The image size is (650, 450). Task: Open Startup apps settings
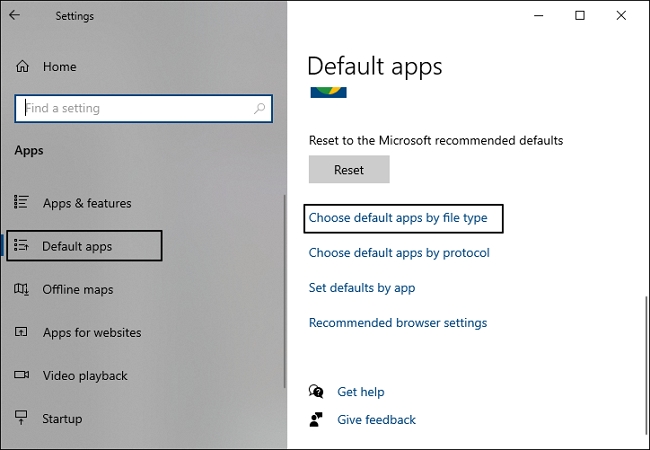(x=62, y=419)
